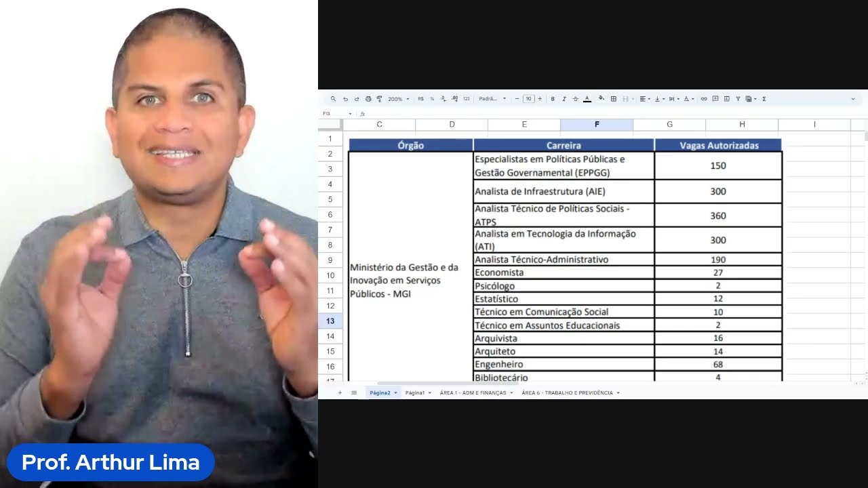
Task: Select the paint format roller icon
Action: pyautogui.click(x=379, y=99)
